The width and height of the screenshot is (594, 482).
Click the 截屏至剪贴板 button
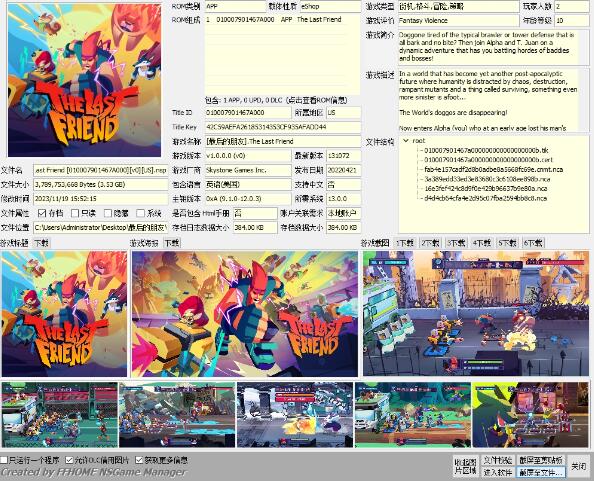point(541,460)
